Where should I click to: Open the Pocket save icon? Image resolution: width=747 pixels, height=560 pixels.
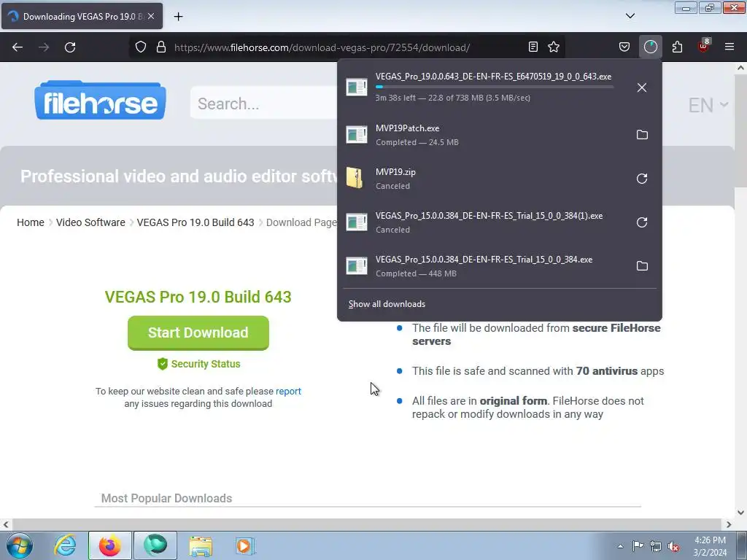(x=624, y=47)
